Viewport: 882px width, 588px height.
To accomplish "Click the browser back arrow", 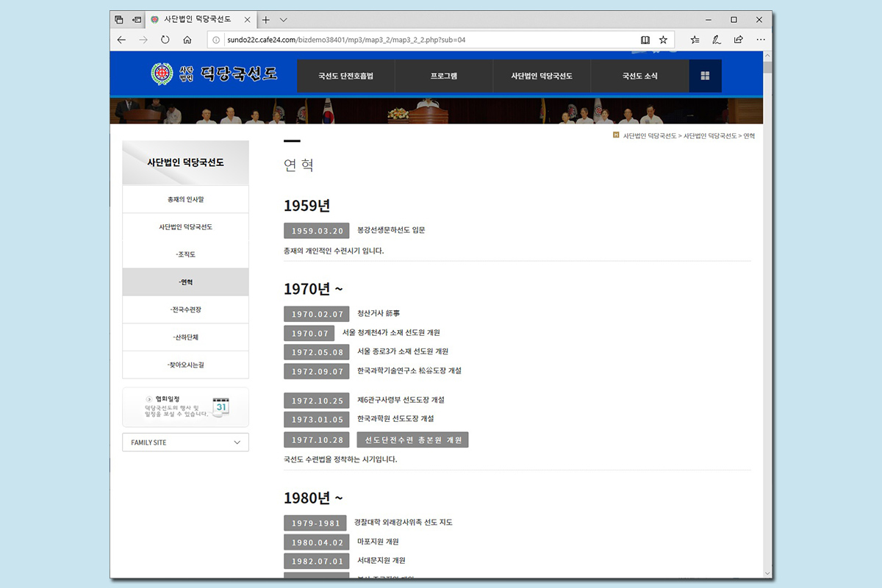I will tap(121, 40).
